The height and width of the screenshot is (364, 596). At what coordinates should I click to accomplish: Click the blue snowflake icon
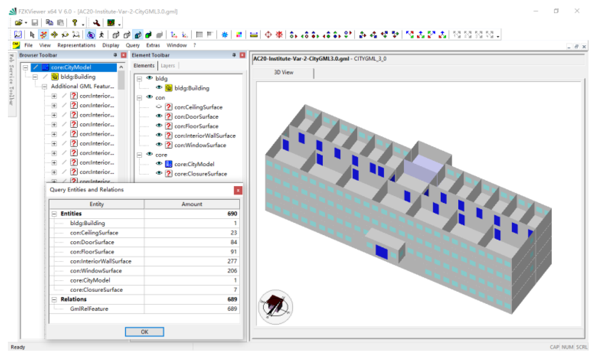pos(224,34)
